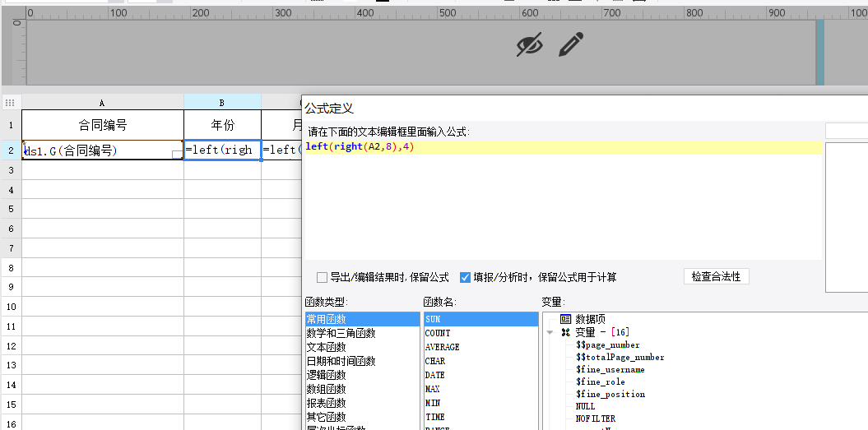
Task: Select cell B2 with =left(righ formula
Action: [222, 150]
